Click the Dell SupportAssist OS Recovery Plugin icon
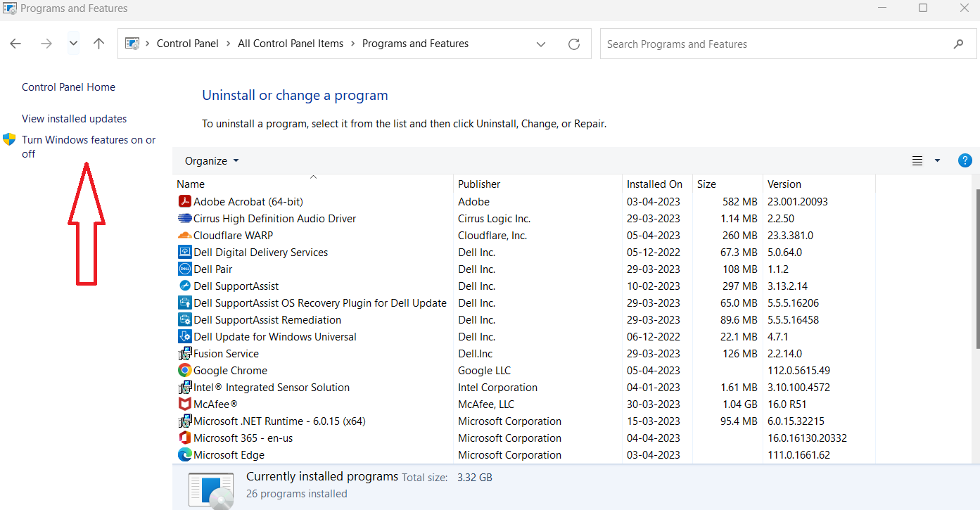The height and width of the screenshot is (510, 980). [x=185, y=303]
